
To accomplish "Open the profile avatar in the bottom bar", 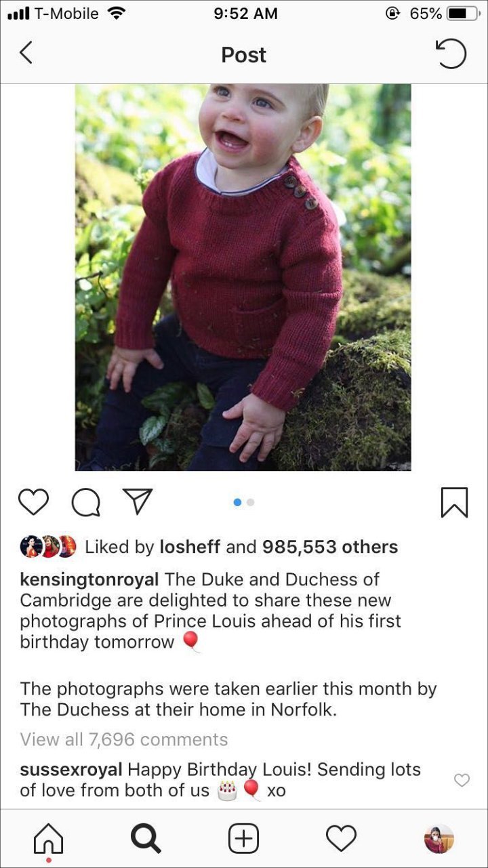I will pos(439,840).
